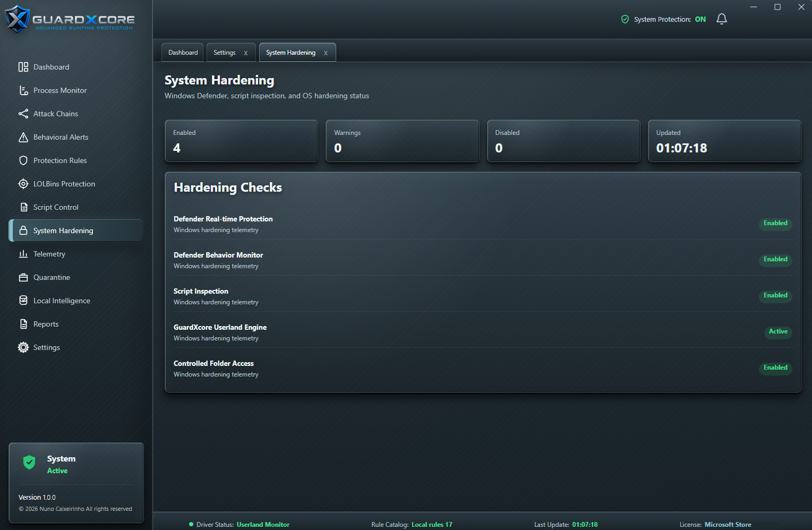Click the Active badge for GuardXcore Userland Engine
812x530 pixels.
click(778, 332)
